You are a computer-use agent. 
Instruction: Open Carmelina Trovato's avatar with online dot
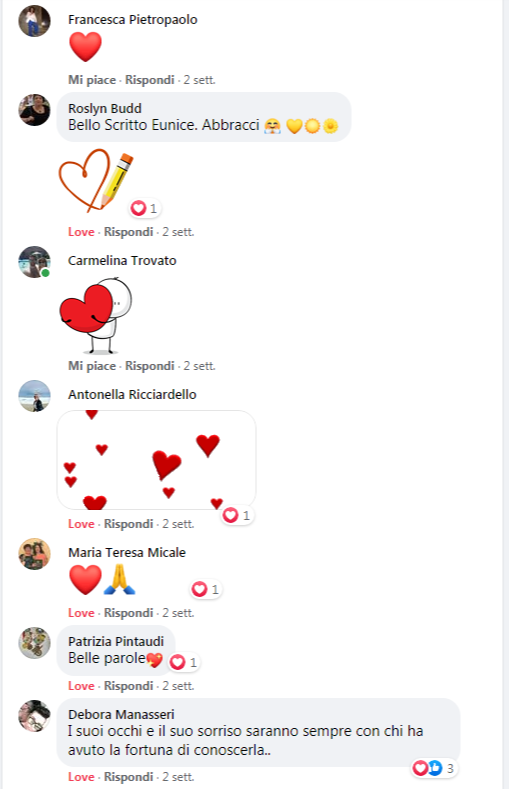pos(34,262)
